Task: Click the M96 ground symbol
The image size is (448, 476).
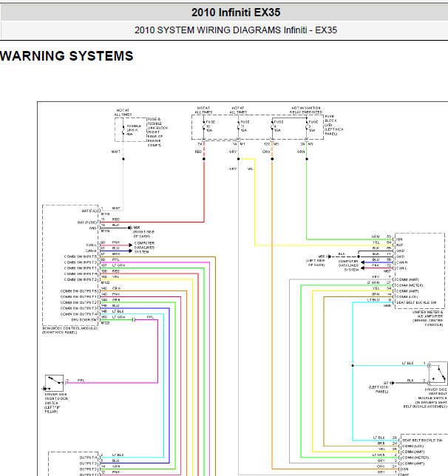Action: click(130, 228)
